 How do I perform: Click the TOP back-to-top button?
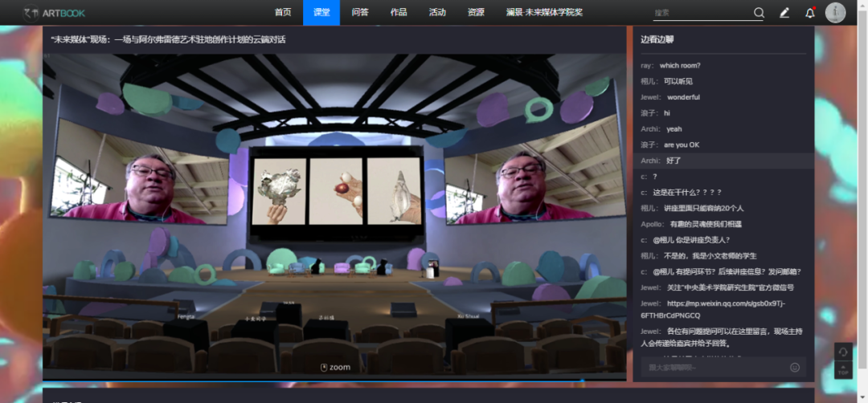coord(843,370)
